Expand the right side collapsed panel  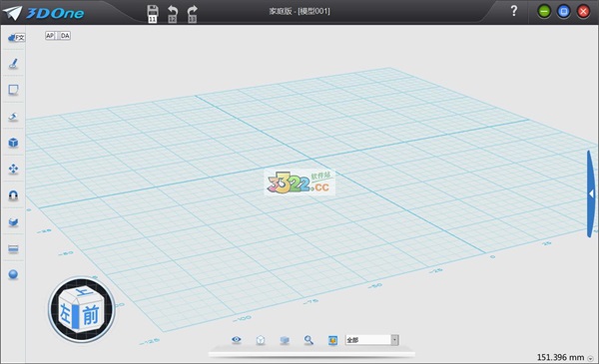(x=591, y=193)
